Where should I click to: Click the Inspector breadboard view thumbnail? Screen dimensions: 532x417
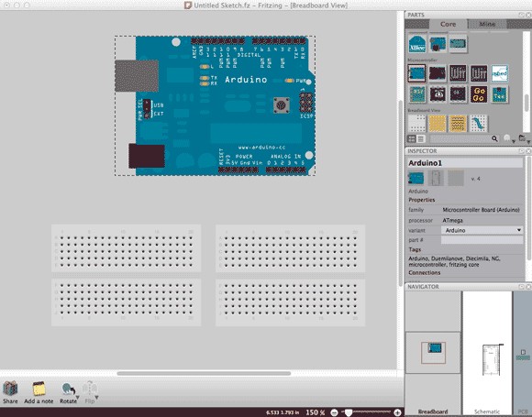tap(416, 179)
